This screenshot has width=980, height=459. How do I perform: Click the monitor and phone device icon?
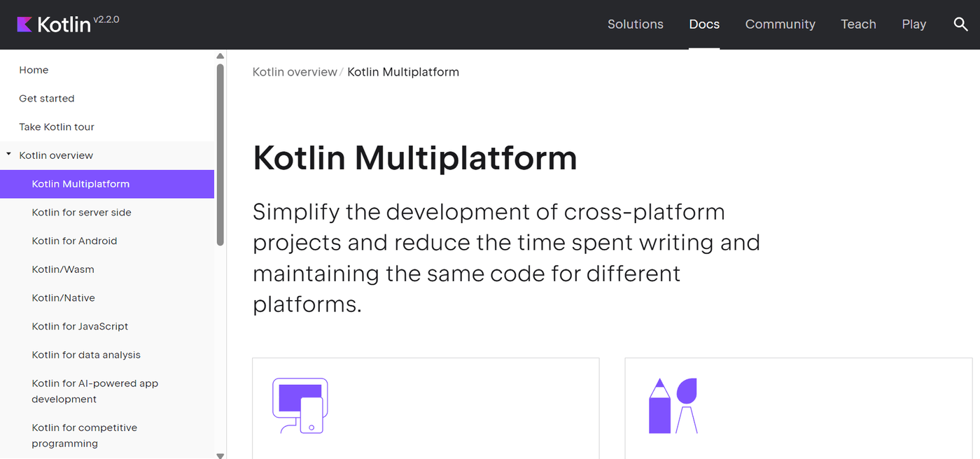tap(300, 406)
